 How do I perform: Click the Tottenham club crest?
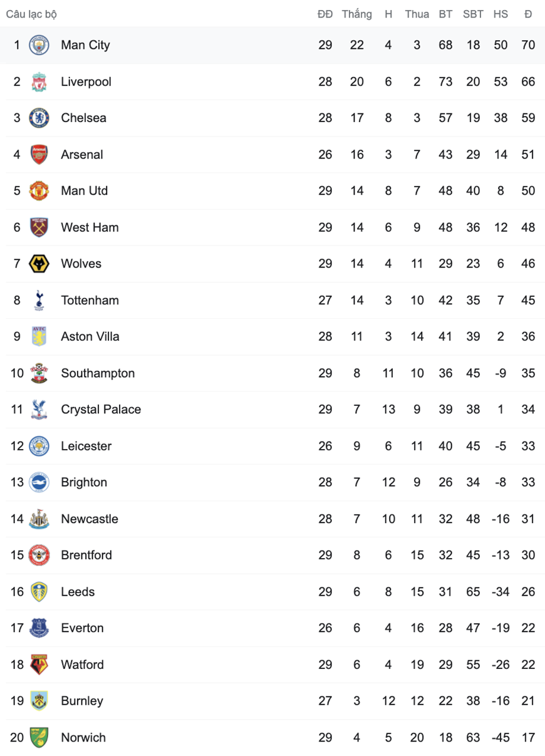pos(39,300)
